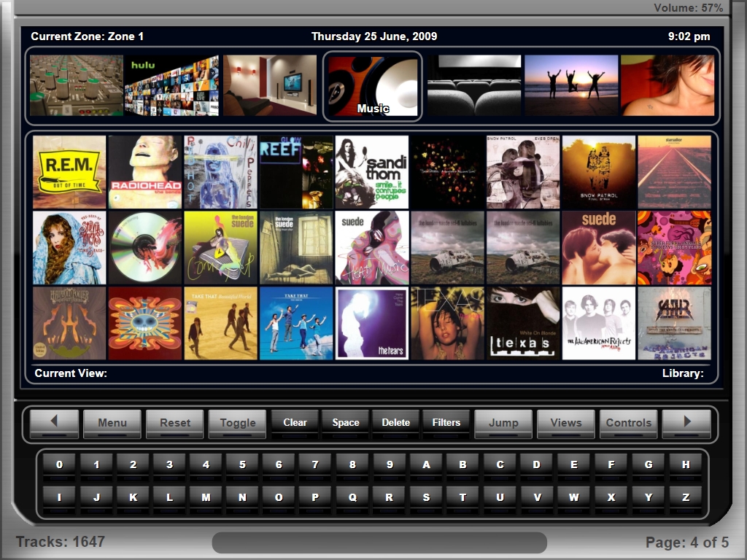Select Radiohead The Bends album cover
This screenshot has width=747, height=560.
point(145,172)
